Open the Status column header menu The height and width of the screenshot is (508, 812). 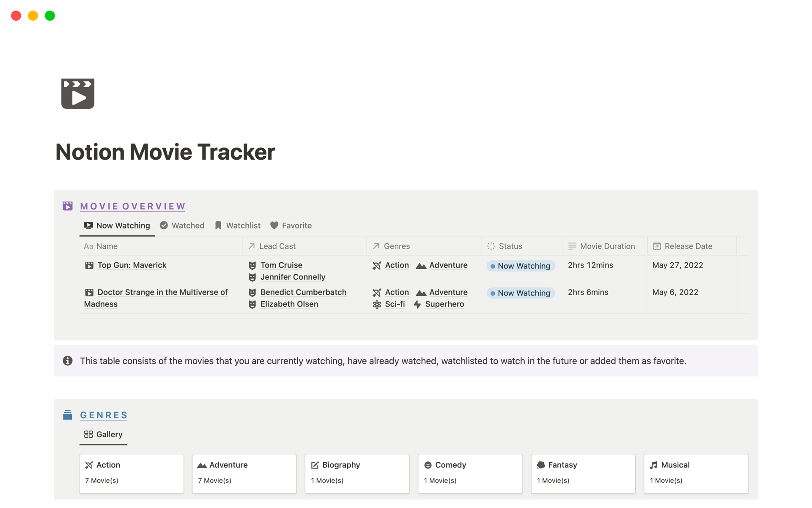[x=510, y=246]
